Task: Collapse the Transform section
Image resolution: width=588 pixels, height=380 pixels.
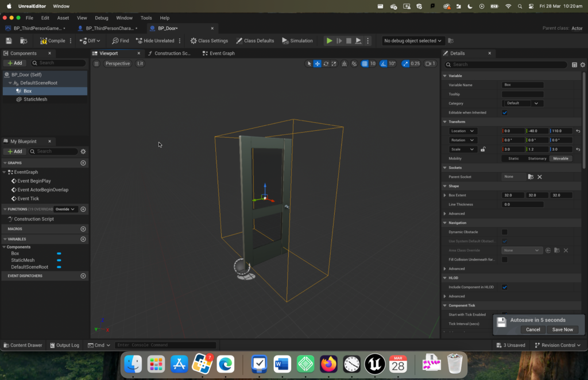Action: [444, 122]
